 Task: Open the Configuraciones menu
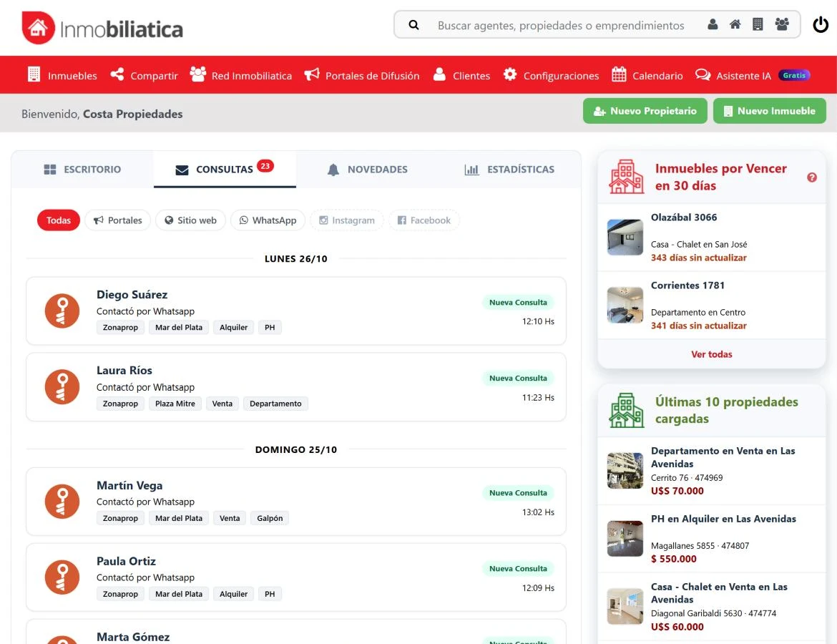[x=551, y=75]
